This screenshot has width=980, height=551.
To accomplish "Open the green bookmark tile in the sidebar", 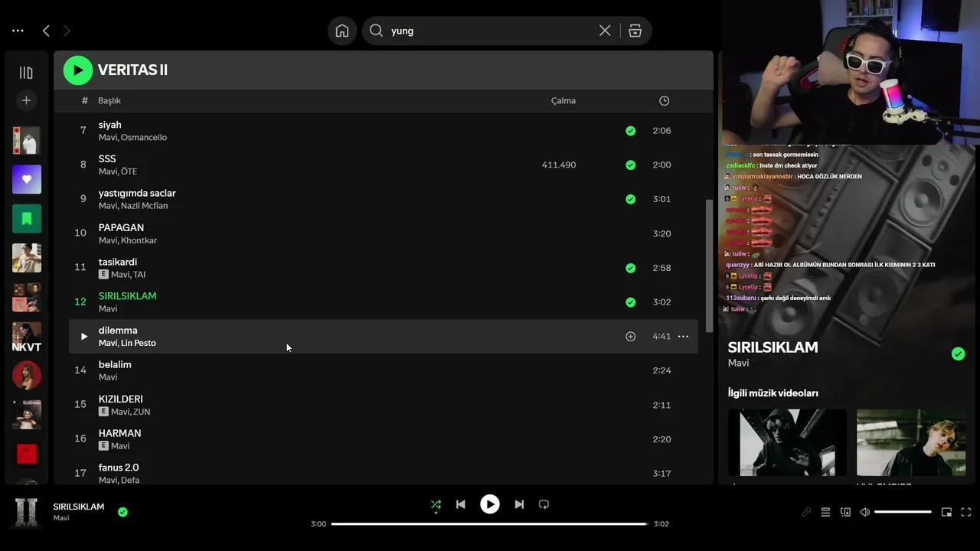I will tap(27, 219).
